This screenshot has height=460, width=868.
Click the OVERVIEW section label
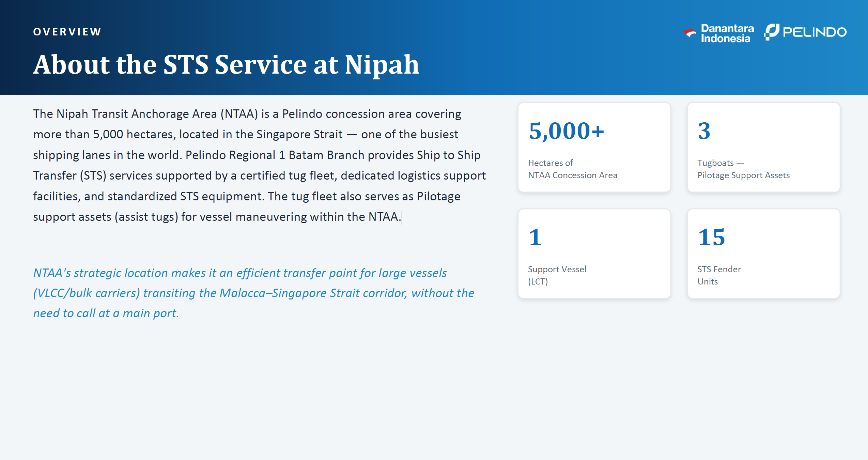point(67,32)
